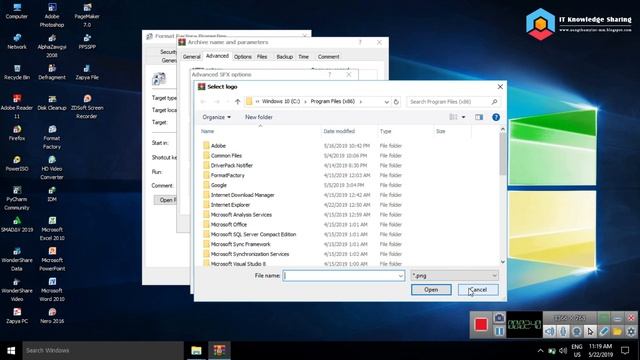Toggle microphone capture in the recorder toolbar

pos(563,331)
